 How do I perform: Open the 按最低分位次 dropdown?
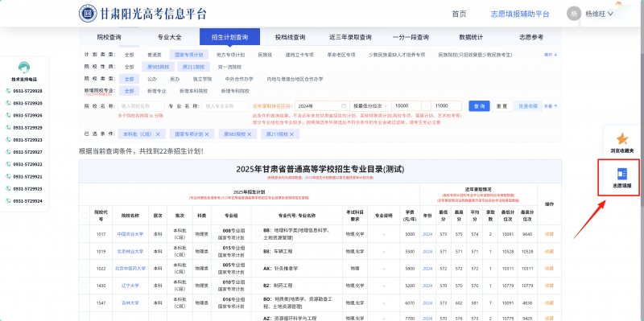[370, 106]
